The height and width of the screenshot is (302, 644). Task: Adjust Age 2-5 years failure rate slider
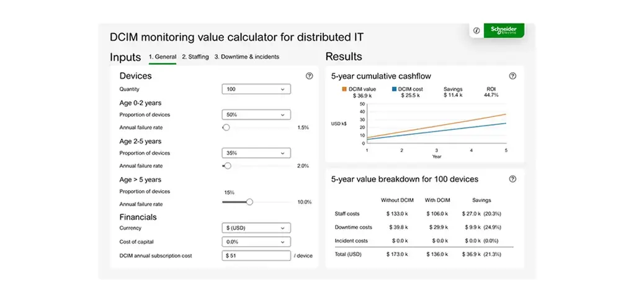228,166
